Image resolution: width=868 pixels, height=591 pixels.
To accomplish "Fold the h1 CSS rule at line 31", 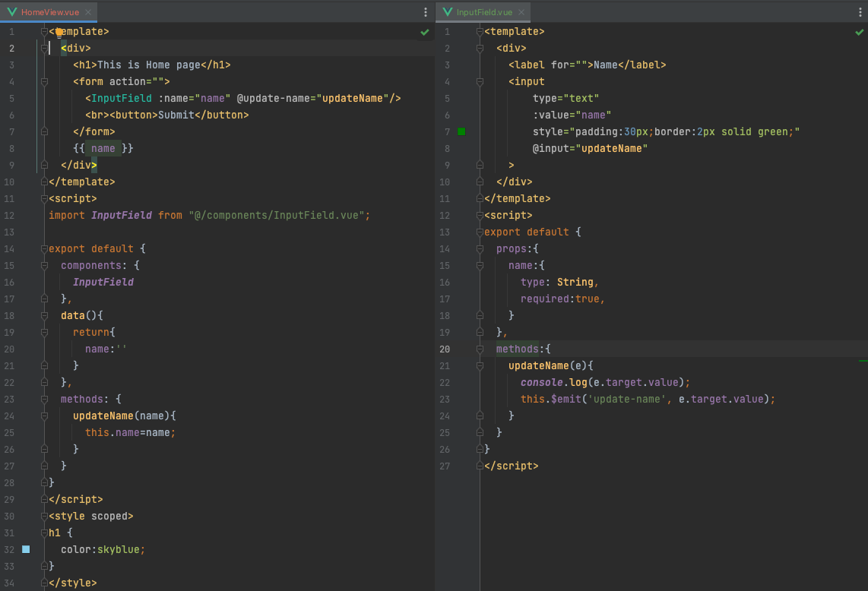I will click(44, 533).
